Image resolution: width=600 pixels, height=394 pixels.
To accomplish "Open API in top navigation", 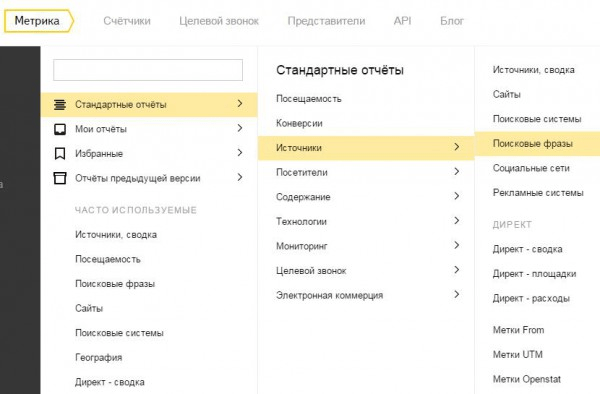I will [403, 21].
